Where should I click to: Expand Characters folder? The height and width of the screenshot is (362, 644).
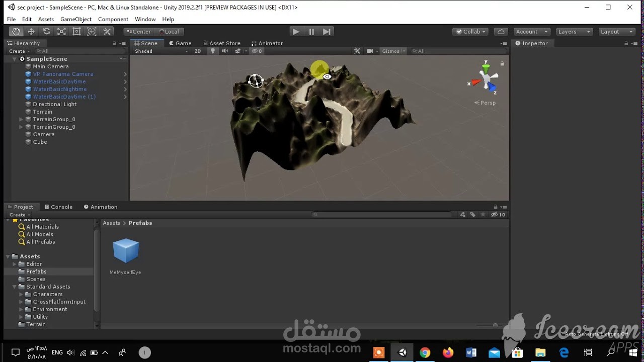tap(21, 294)
